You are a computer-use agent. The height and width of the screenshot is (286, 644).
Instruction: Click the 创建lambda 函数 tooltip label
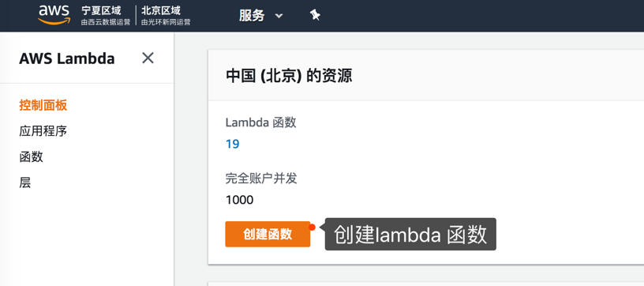410,234
